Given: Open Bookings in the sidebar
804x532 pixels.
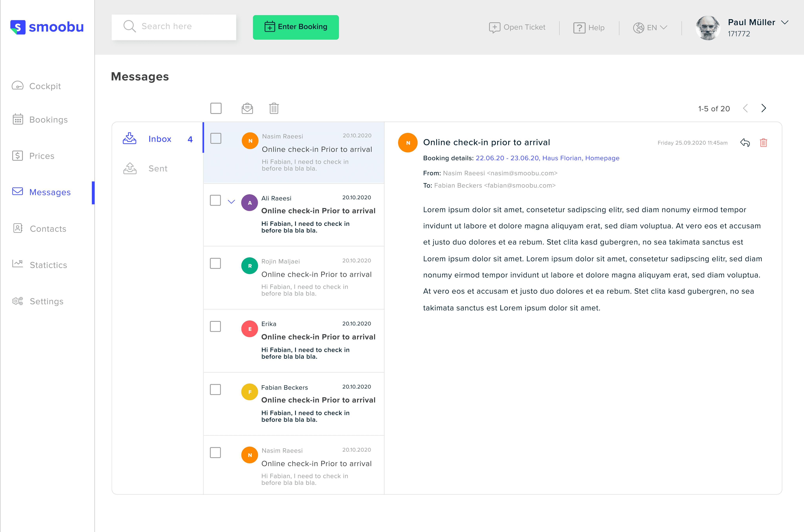Looking at the screenshot, I should 48,120.
